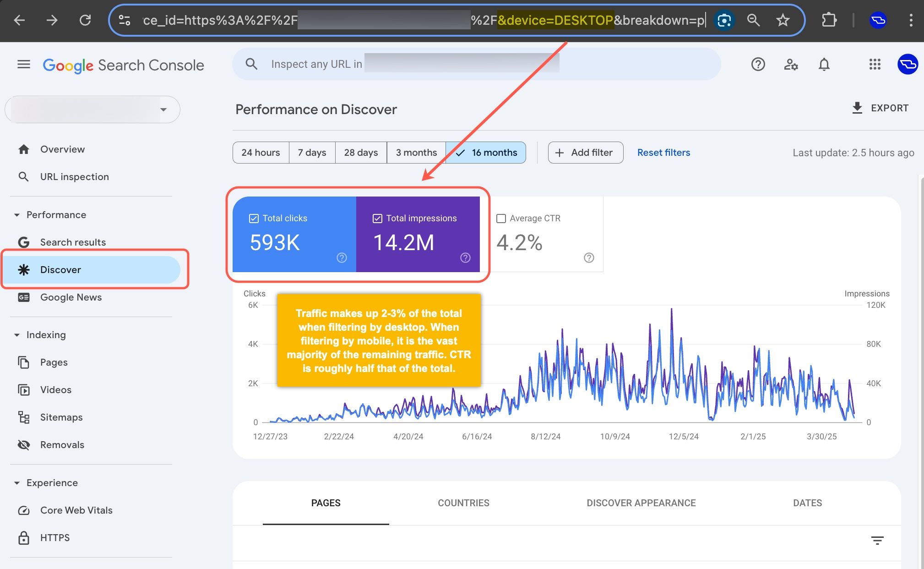Open the Google apps grid
The image size is (924, 569).
[x=875, y=64]
